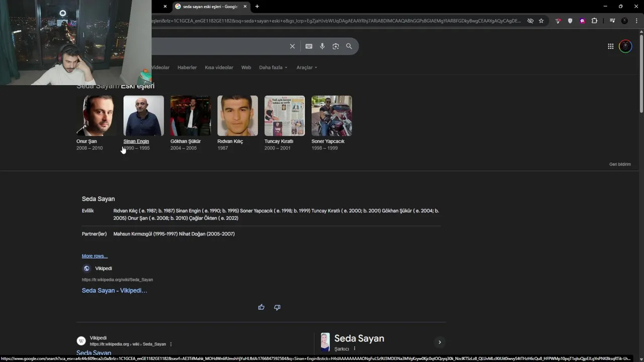Bookmark this page with the star

[x=541, y=21]
